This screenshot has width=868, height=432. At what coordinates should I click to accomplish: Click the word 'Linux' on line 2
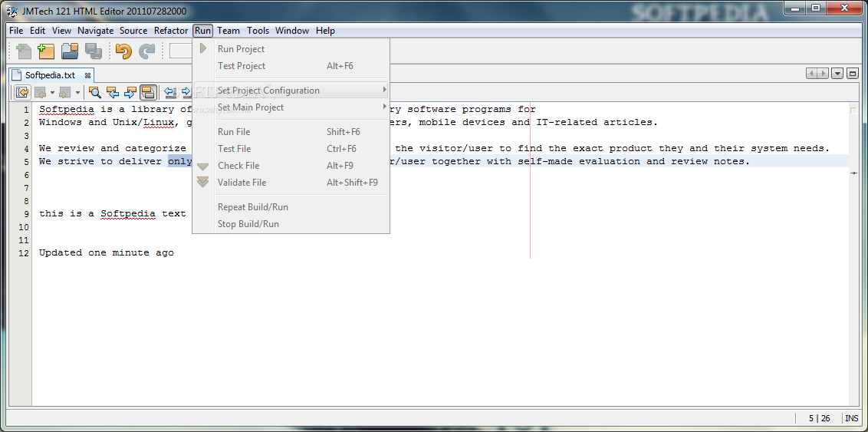(x=158, y=123)
